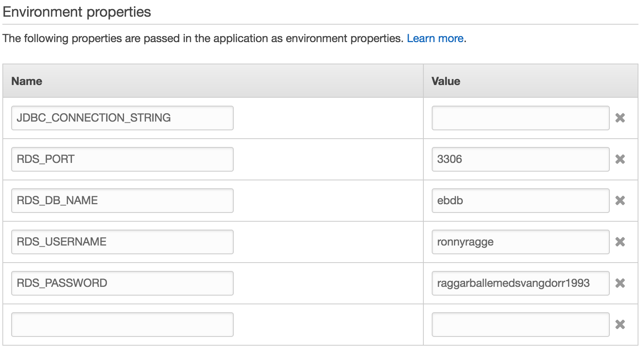Select the RDS_USERNAME name field
The image size is (644, 352).
[122, 242]
